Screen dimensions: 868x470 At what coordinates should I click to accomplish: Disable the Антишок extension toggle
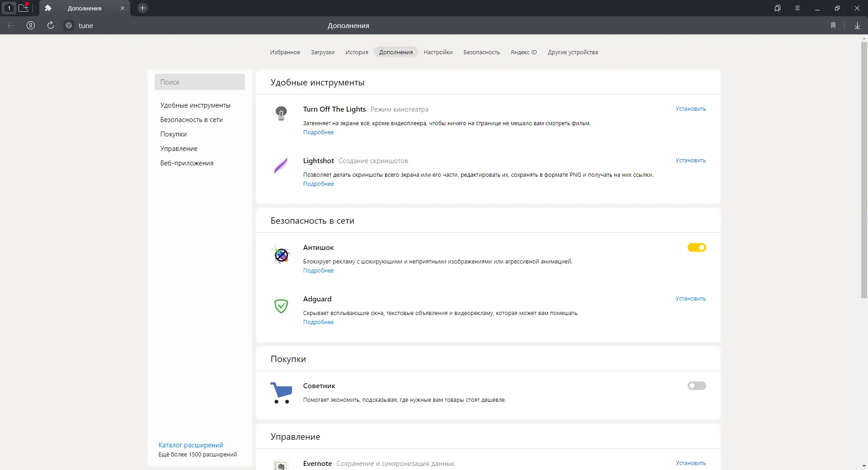(697, 248)
